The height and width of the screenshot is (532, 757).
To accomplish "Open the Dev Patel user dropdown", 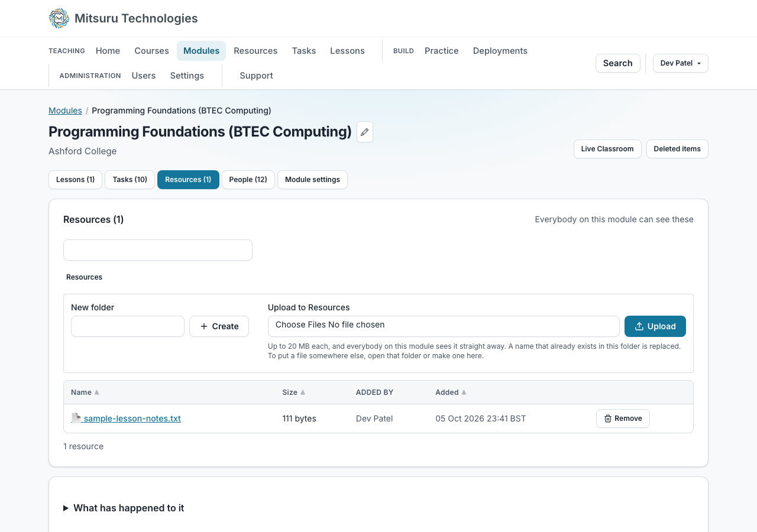I will [x=681, y=63].
